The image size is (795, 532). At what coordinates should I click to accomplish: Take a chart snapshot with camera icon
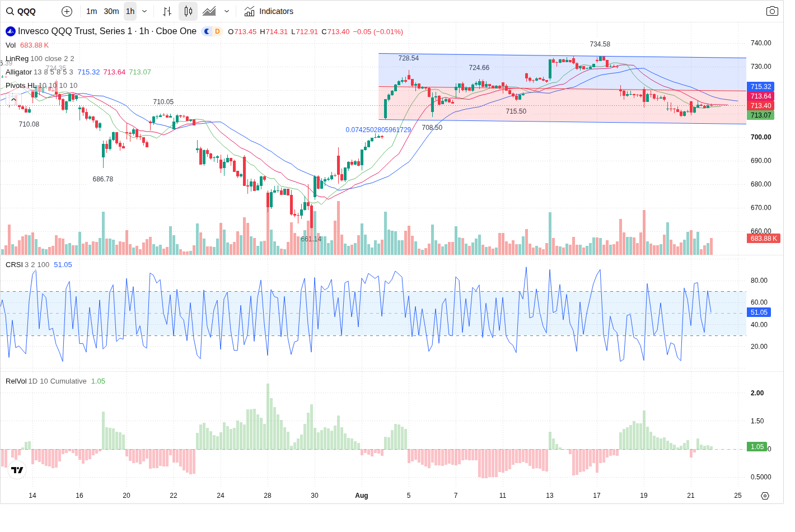772,11
